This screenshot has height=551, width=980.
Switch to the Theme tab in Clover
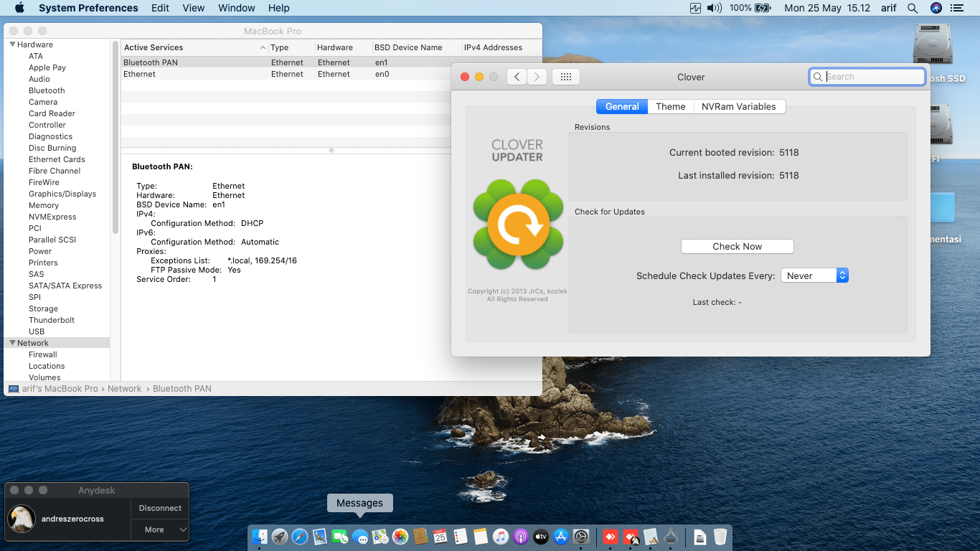point(671,106)
